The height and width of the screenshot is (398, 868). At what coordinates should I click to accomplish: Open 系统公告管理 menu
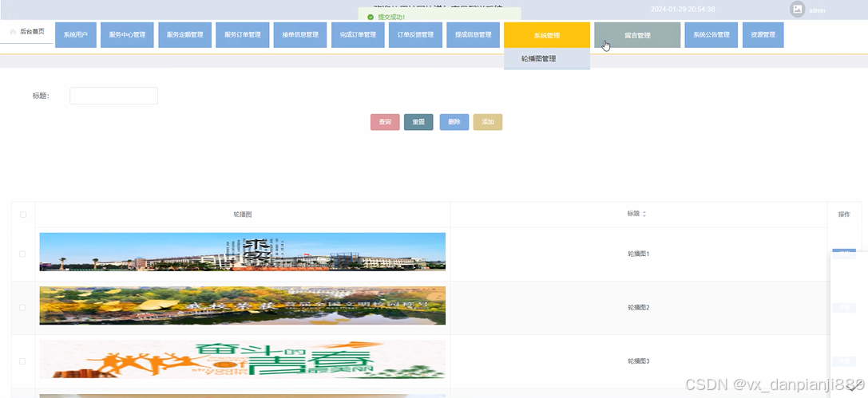click(x=711, y=35)
